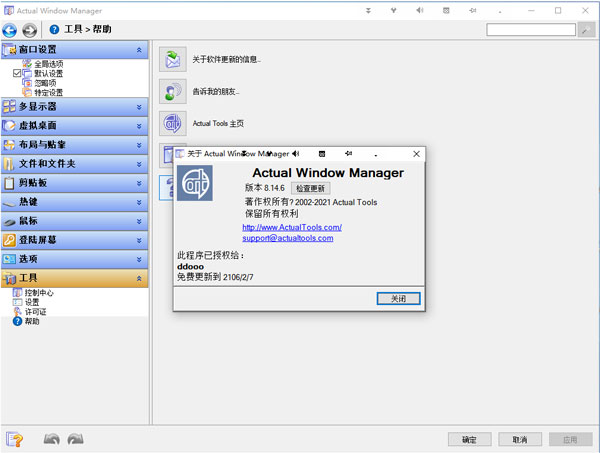This screenshot has width=600, height=453.
Task: Open the http://www.ActualTools.com/ link
Action: [x=292, y=227]
